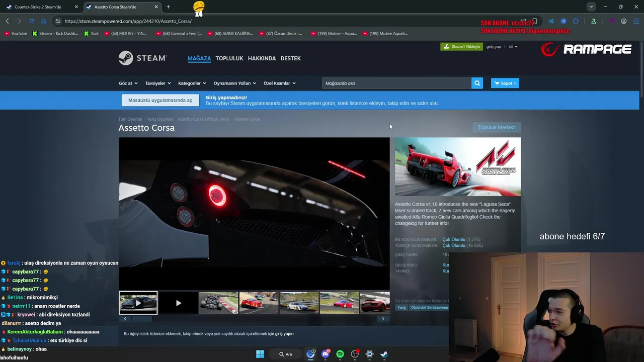Open Assetto Corsa Official Serisi breadcrumb

pyautogui.click(x=203, y=119)
